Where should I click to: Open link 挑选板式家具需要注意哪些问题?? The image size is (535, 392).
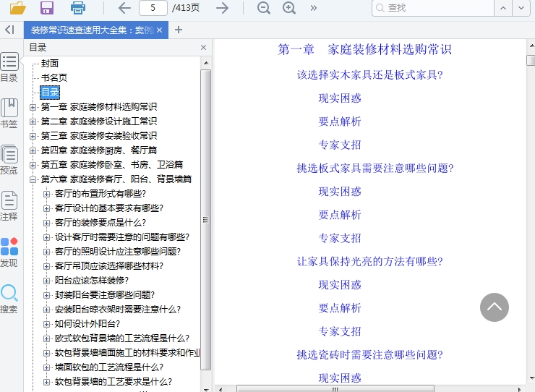375,168
